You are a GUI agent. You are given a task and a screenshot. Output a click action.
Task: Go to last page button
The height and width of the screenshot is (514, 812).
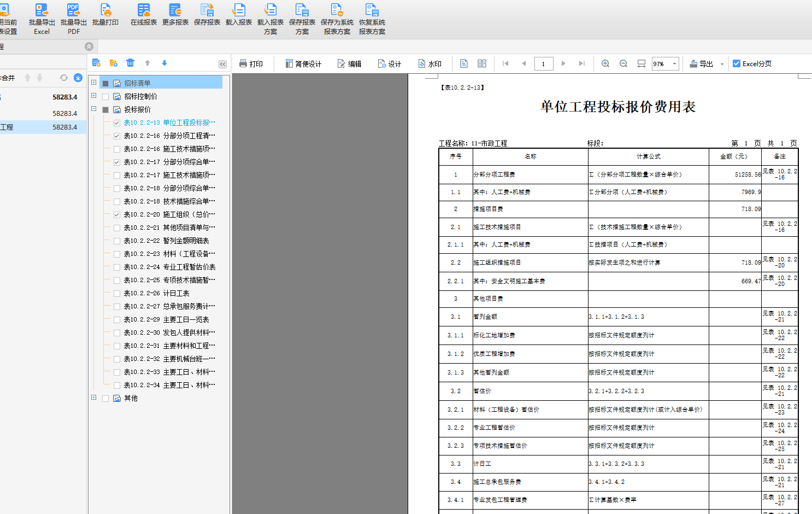click(582, 63)
